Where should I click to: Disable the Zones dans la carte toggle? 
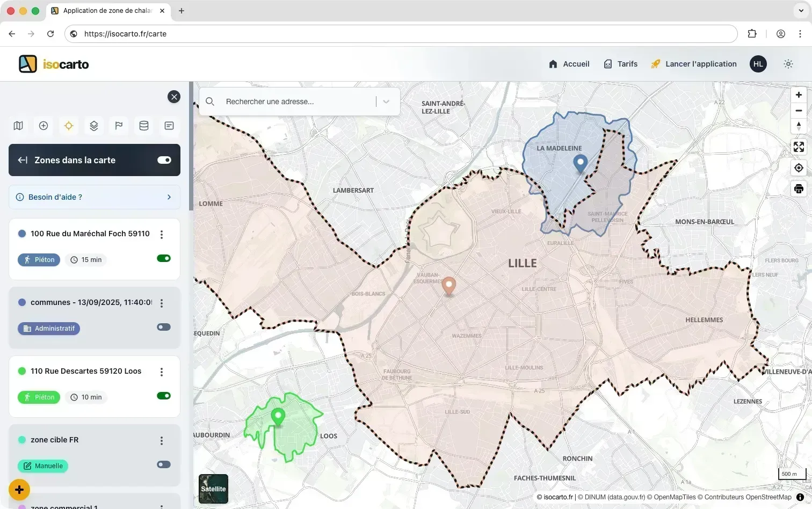coord(164,160)
